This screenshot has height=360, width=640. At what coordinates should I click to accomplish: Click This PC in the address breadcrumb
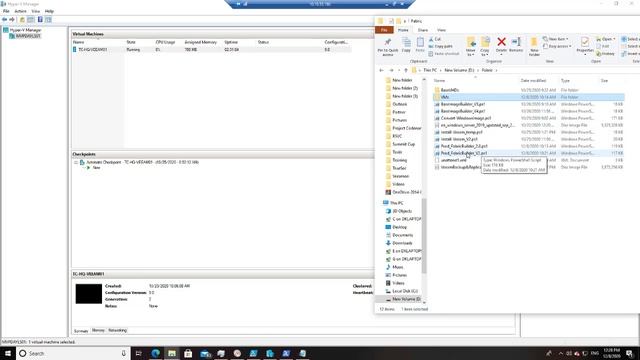430,70
